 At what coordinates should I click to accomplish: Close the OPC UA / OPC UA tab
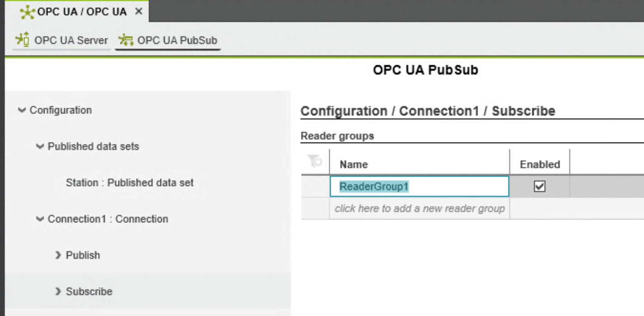click(139, 11)
